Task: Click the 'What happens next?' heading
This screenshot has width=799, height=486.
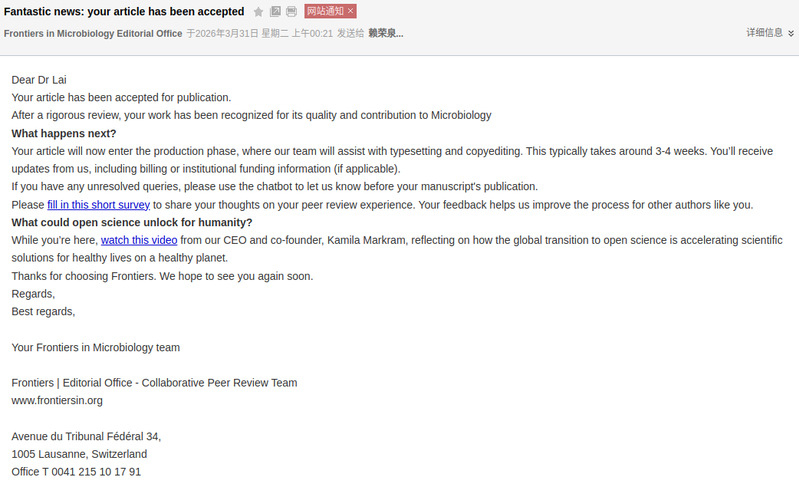Action: click(64, 133)
